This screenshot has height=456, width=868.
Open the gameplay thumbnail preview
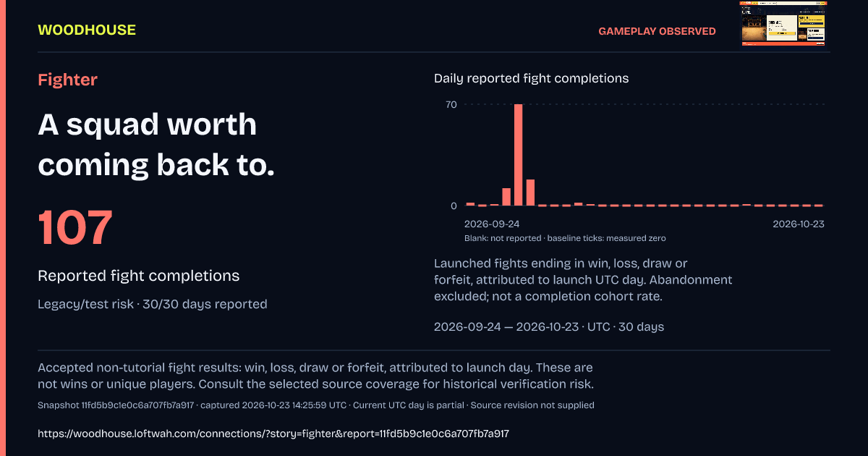[x=783, y=23]
